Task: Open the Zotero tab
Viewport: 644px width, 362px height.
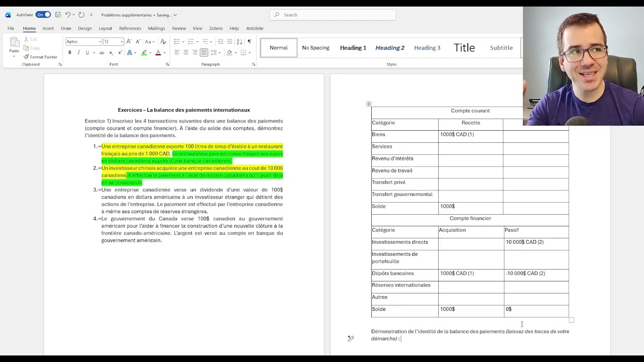Action: pyautogui.click(x=216, y=28)
